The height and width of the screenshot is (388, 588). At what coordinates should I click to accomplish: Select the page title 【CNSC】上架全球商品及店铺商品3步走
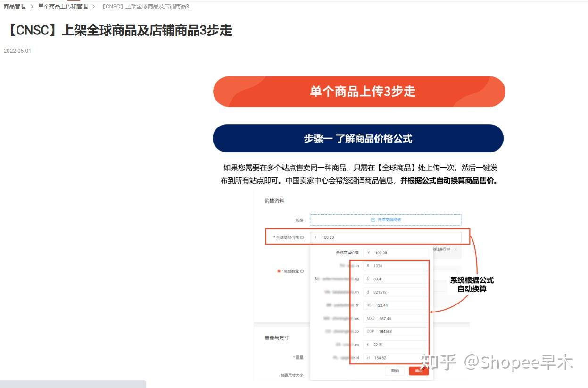pos(117,31)
